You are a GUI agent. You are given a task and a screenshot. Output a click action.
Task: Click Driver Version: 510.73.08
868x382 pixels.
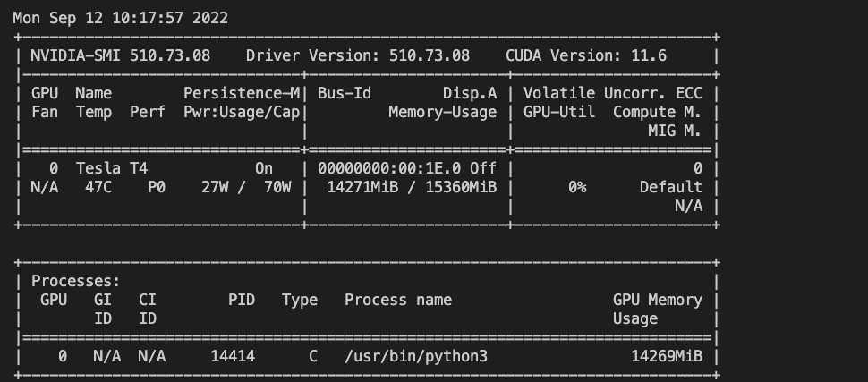pos(358,56)
